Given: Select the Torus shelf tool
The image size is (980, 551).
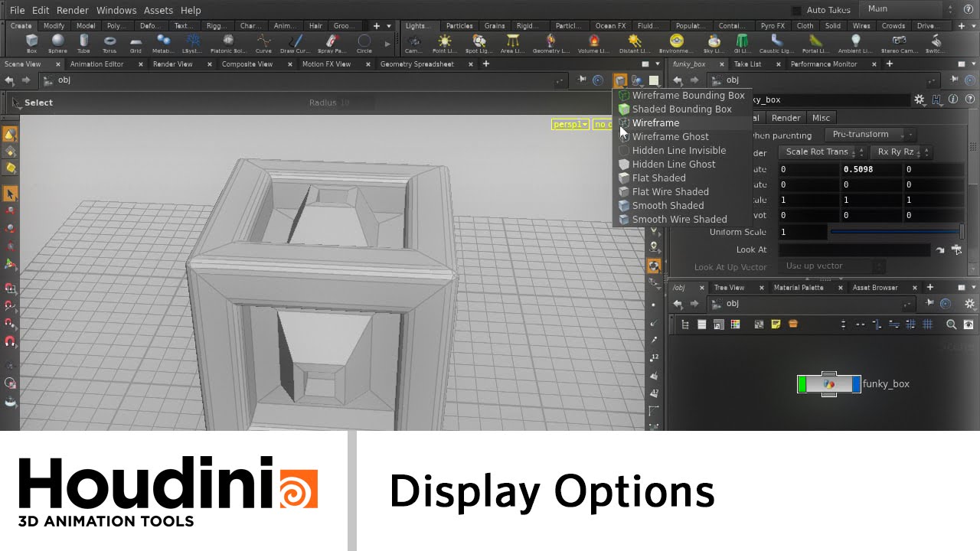Looking at the screenshot, I should pyautogui.click(x=109, y=44).
